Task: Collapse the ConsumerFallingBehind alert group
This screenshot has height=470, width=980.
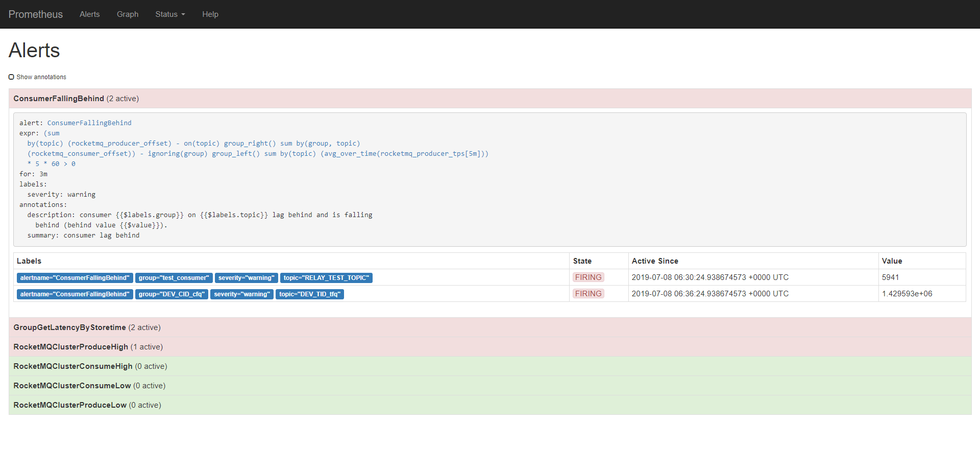Action: coord(490,99)
